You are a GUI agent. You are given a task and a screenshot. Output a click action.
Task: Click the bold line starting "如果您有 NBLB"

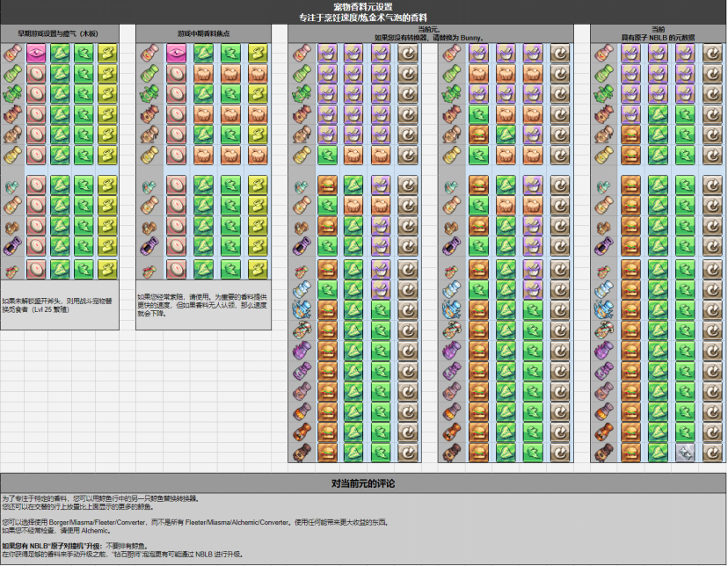click(76, 546)
